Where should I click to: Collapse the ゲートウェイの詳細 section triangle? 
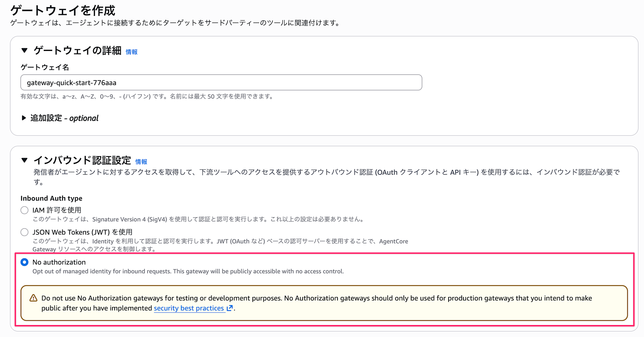pyautogui.click(x=24, y=50)
